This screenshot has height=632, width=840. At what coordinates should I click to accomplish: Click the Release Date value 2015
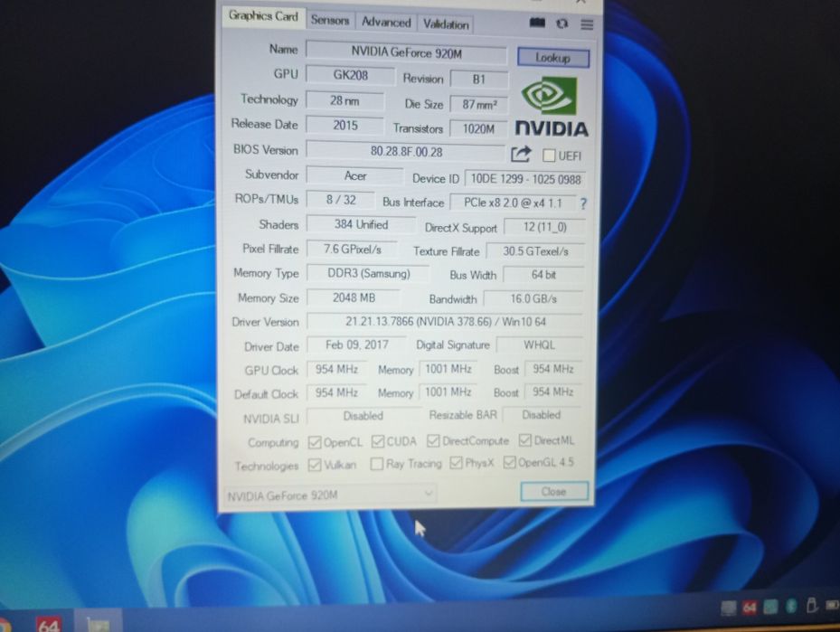345,126
